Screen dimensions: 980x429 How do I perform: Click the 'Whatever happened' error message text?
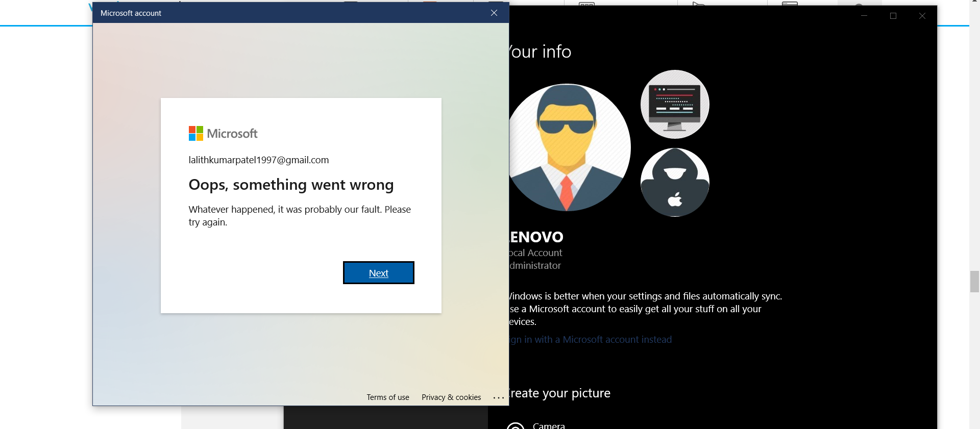300,216
